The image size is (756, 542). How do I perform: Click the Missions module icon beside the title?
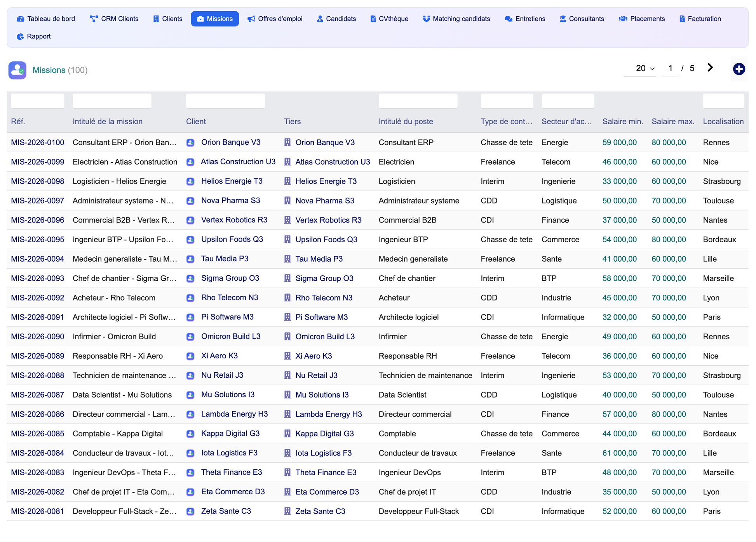[17, 70]
